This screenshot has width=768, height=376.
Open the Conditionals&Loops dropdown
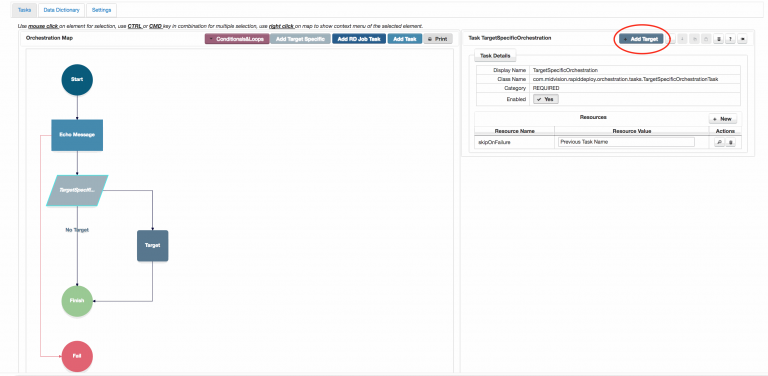pyautogui.click(x=237, y=39)
